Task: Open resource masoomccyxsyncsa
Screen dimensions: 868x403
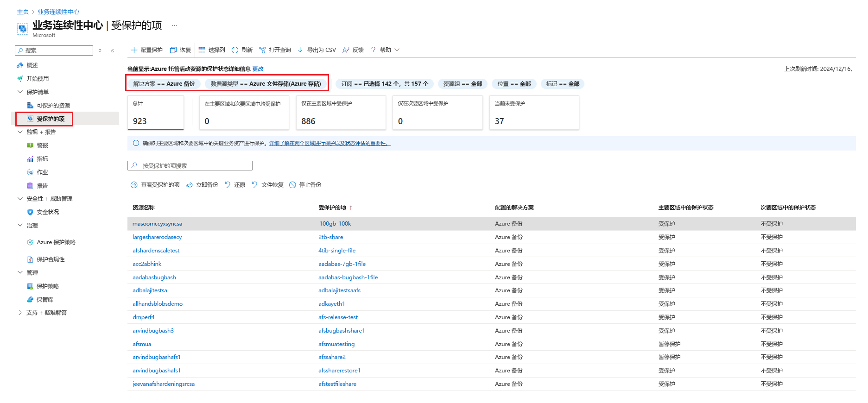Action: click(x=157, y=224)
